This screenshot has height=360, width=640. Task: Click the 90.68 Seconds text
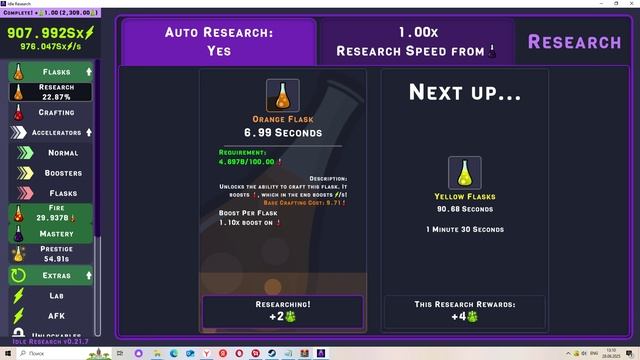[464, 209]
